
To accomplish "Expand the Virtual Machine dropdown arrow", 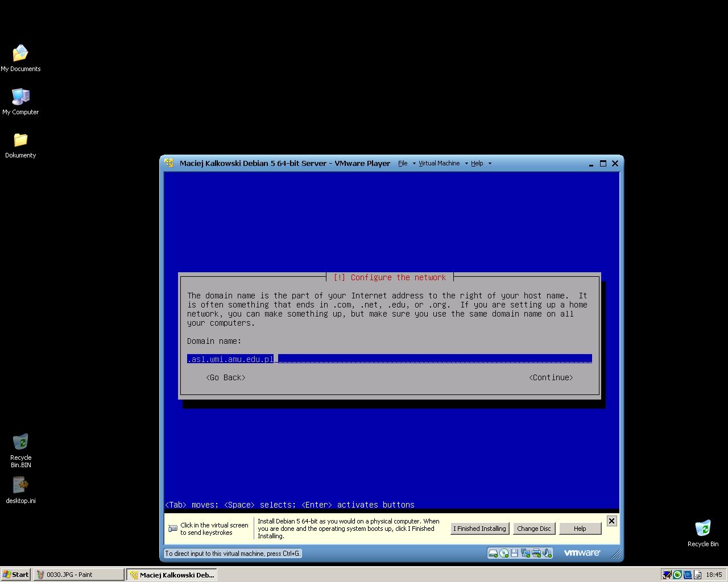I will [x=466, y=164].
